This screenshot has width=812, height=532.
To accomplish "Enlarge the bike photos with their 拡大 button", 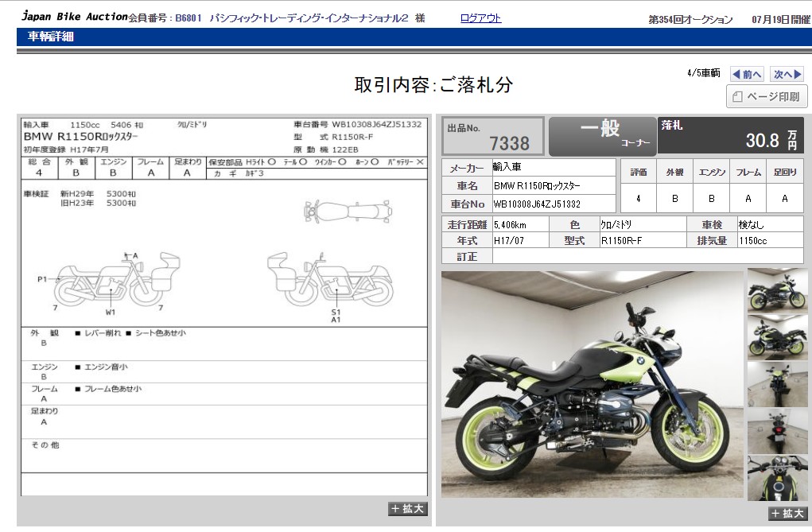I will [787, 514].
